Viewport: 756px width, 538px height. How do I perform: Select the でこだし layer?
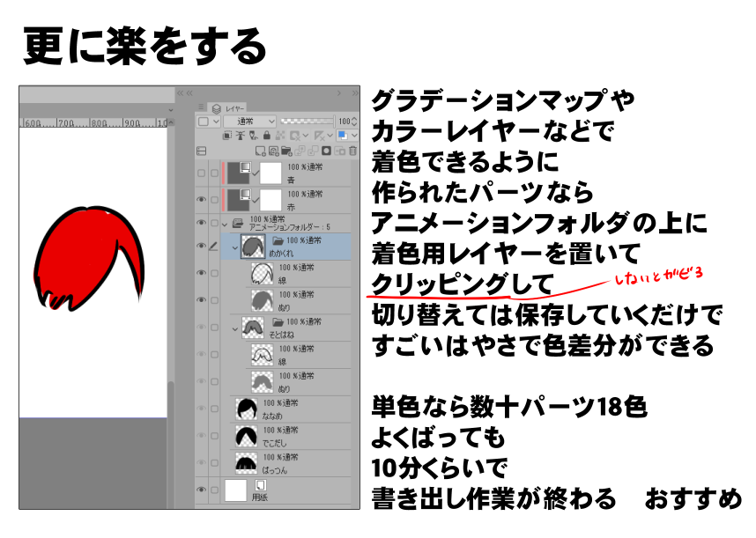(291, 436)
